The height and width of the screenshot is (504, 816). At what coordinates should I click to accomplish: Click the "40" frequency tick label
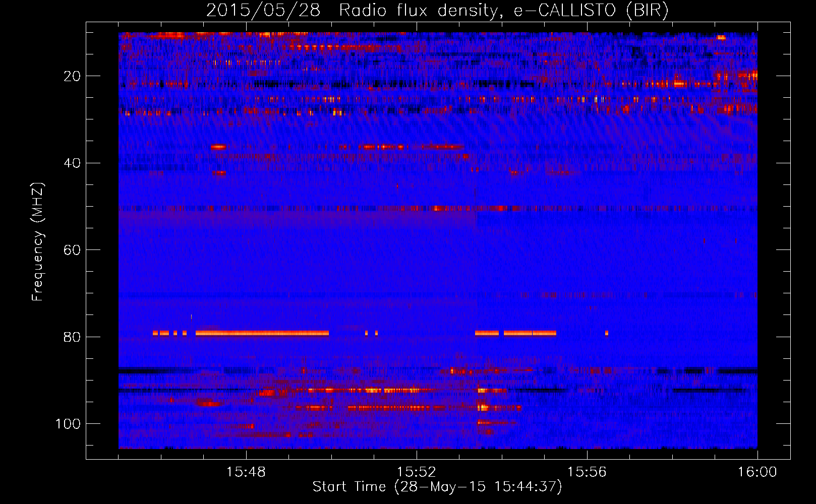coord(72,163)
